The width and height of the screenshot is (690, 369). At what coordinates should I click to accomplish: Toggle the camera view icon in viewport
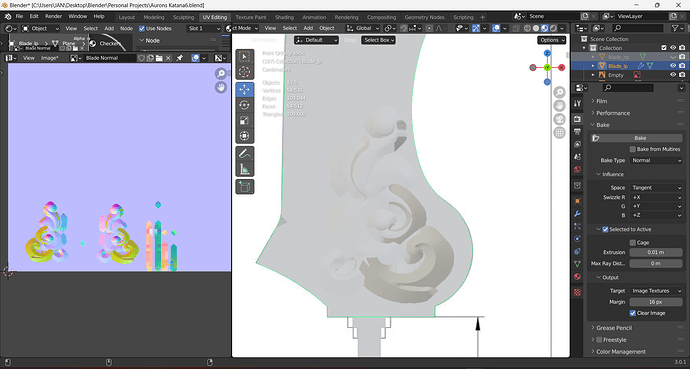pyautogui.click(x=559, y=119)
